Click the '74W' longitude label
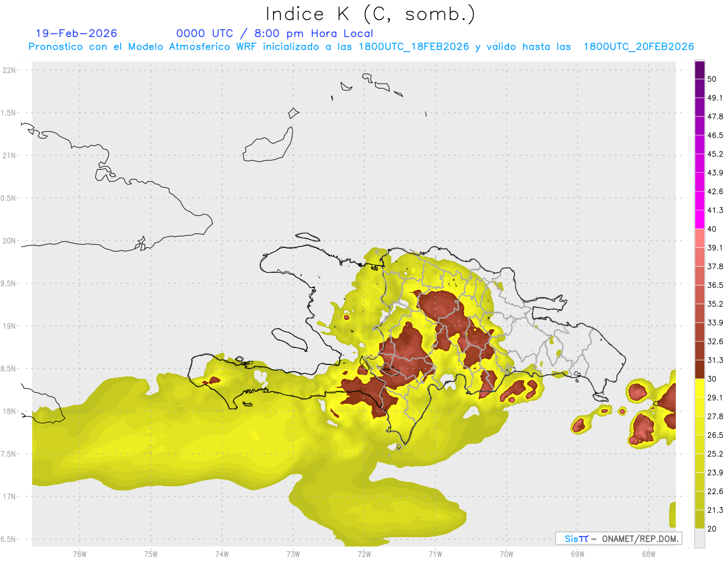 point(221,554)
